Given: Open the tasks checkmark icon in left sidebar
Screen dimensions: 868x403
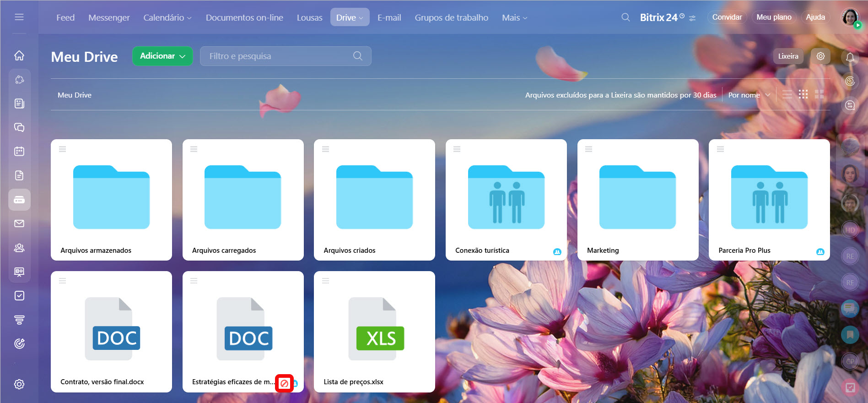Looking at the screenshot, I should (19, 296).
